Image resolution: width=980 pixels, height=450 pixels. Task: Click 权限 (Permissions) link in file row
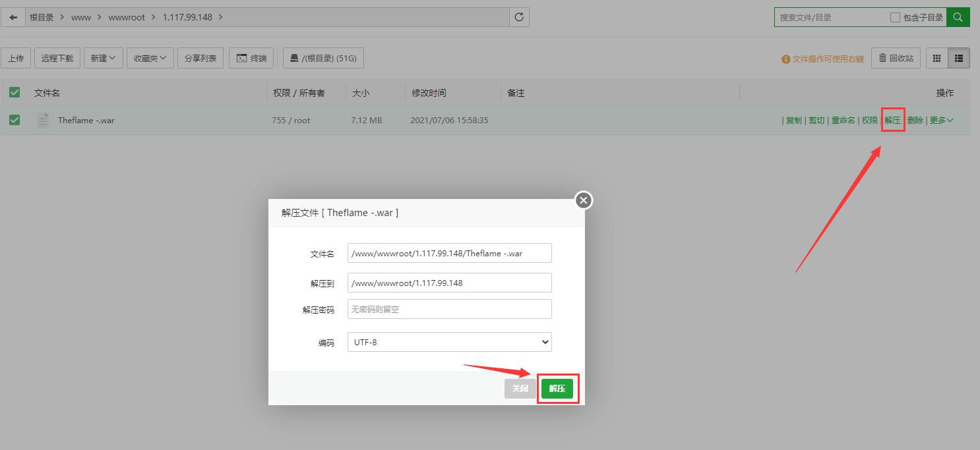(x=870, y=120)
